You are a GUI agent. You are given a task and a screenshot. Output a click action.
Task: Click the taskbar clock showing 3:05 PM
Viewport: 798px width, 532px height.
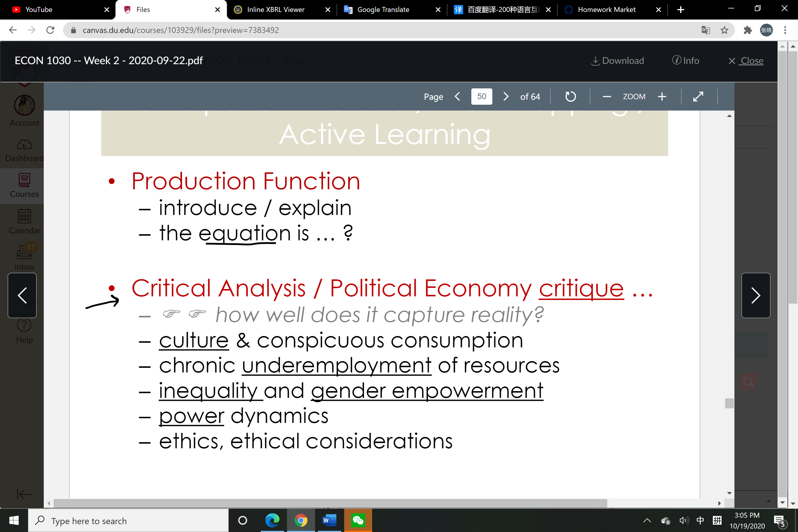click(x=747, y=520)
